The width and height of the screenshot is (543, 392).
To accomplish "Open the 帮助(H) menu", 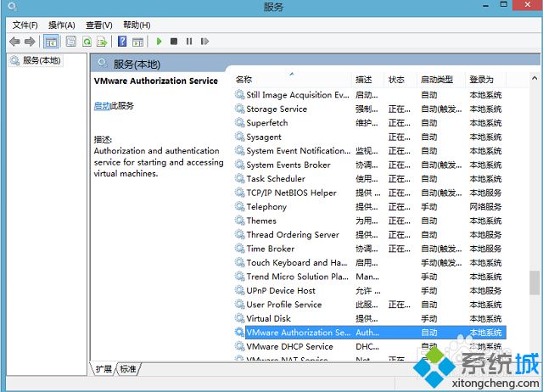I will tap(137, 25).
